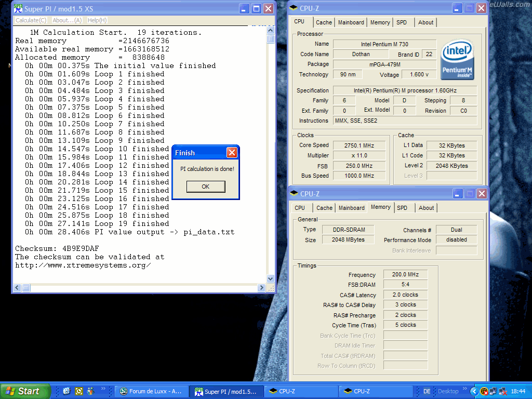This screenshot has height=399, width=532.
Task: Click the processor name field Intel Pentium M 730
Action: click(x=385, y=44)
